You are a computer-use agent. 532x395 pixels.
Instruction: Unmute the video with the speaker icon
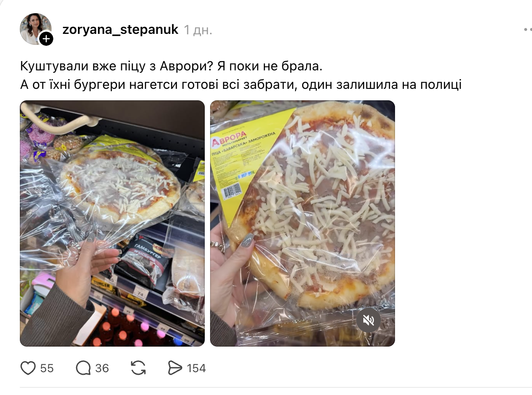[369, 320]
